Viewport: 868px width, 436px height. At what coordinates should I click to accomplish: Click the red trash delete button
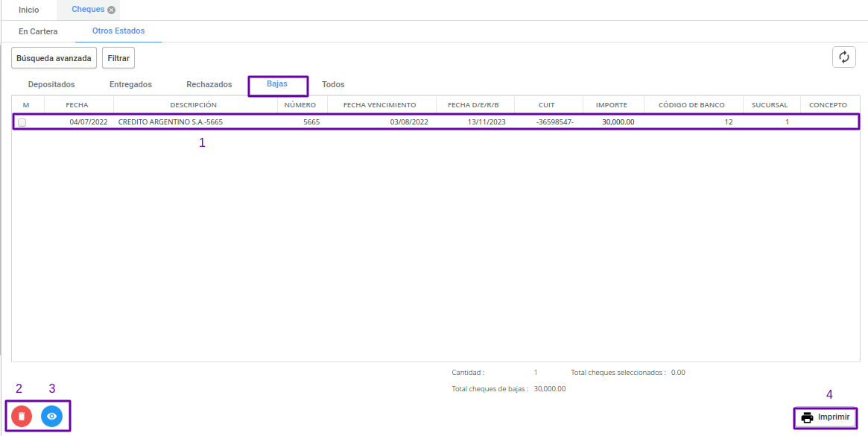click(x=22, y=416)
